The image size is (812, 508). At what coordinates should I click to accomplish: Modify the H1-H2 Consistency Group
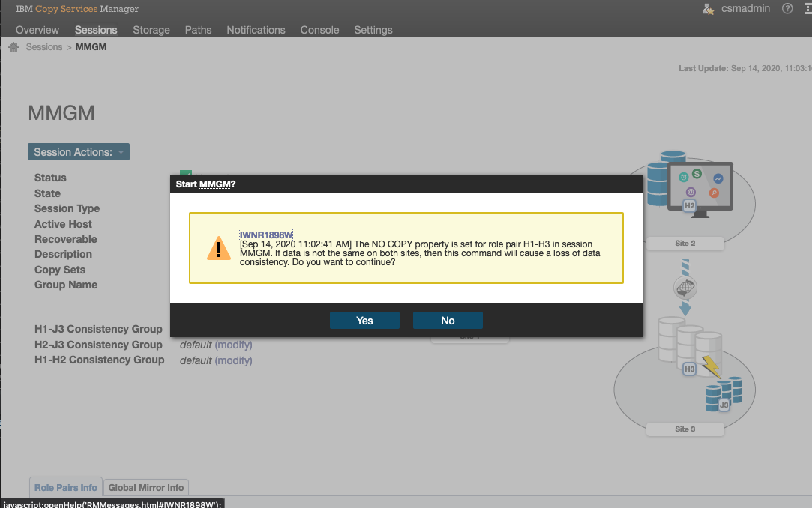[234, 360]
